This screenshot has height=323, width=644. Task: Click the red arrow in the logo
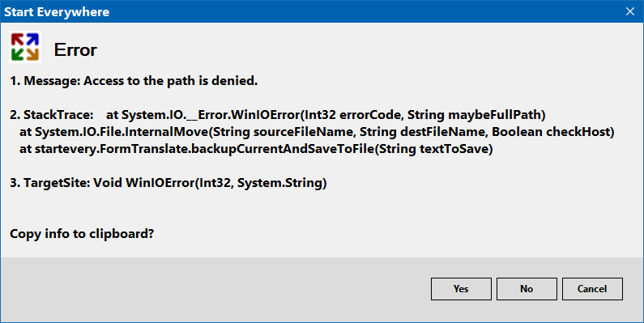click(x=18, y=40)
